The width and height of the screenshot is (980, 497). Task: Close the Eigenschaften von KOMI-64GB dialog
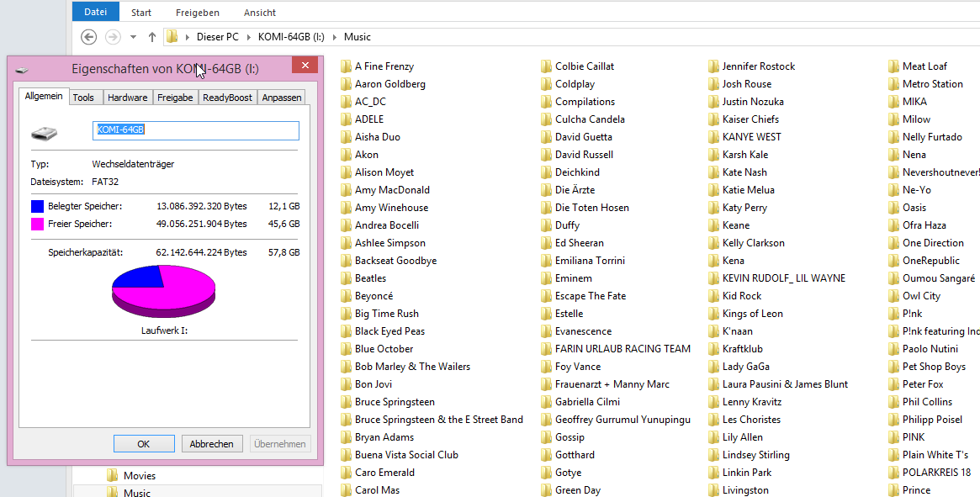[x=305, y=65]
